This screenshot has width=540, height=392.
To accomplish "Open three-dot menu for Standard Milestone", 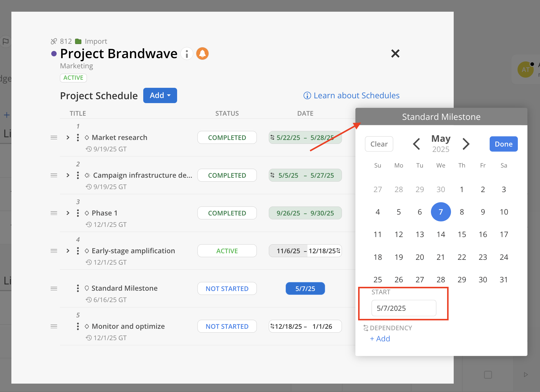I will (x=78, y=288).
